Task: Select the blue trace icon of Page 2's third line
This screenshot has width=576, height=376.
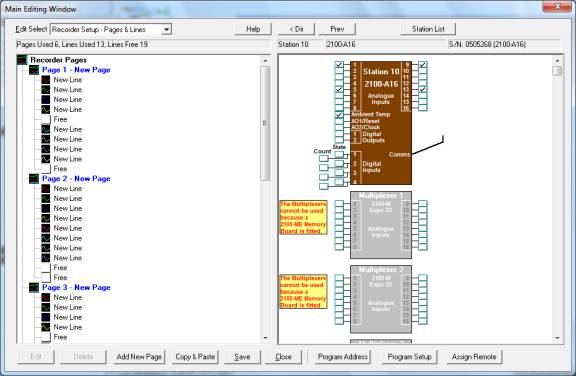Action: [x=46, y=209]
